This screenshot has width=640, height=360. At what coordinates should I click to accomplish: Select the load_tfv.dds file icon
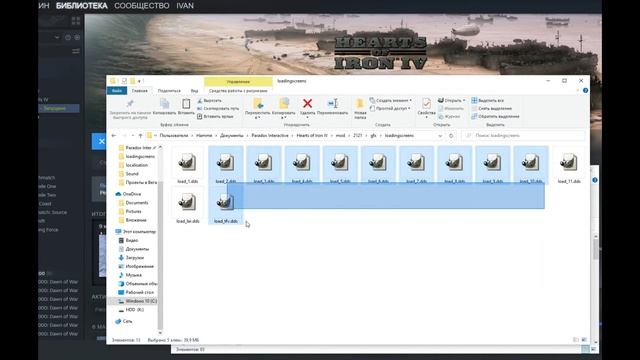coord(225,202)
